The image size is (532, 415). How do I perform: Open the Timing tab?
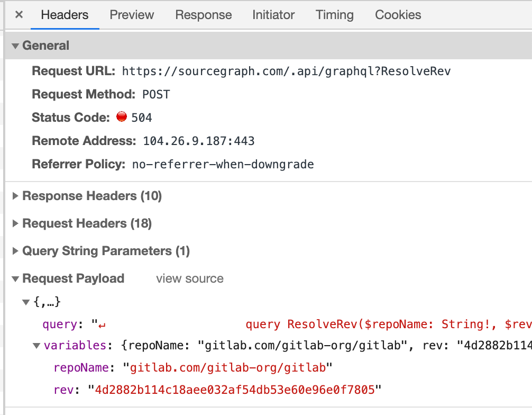tap(335, 15)
